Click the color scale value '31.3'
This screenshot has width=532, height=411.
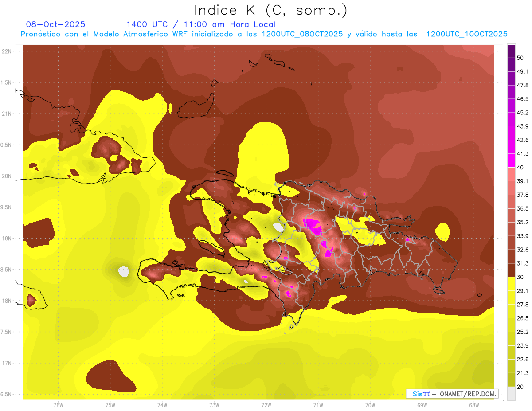coord(523,263)
